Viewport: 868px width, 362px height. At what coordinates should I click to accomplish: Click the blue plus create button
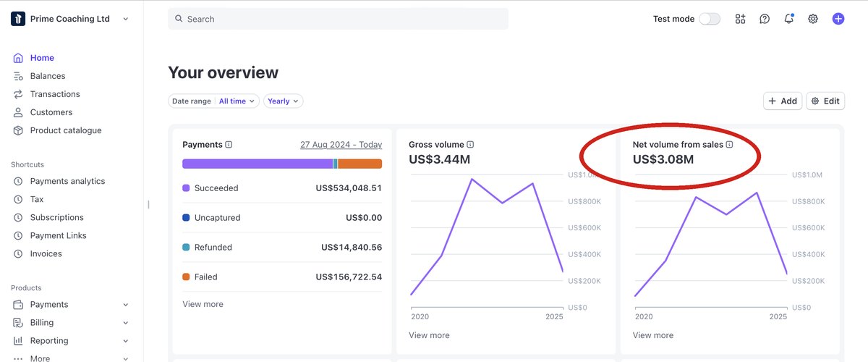(838, 19)
